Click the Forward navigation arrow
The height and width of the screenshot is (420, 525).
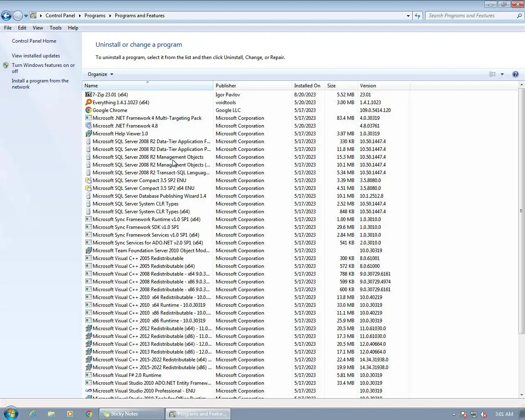18,16
